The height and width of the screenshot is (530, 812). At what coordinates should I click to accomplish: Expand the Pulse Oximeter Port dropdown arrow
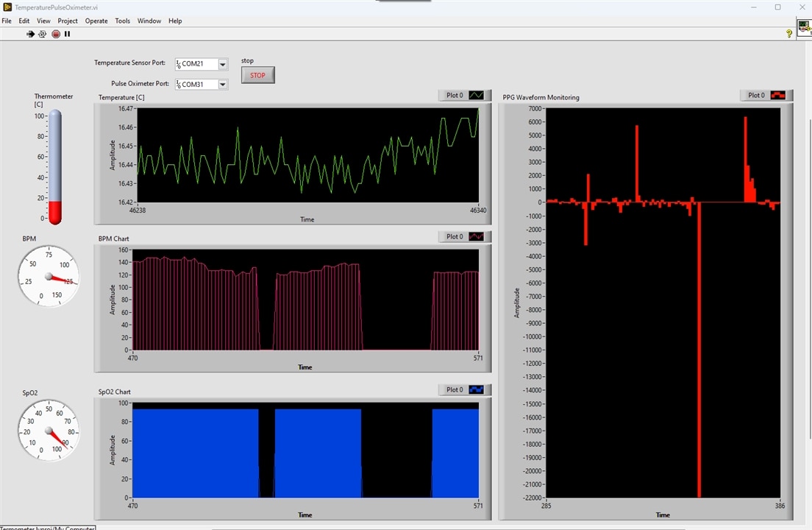223,85
